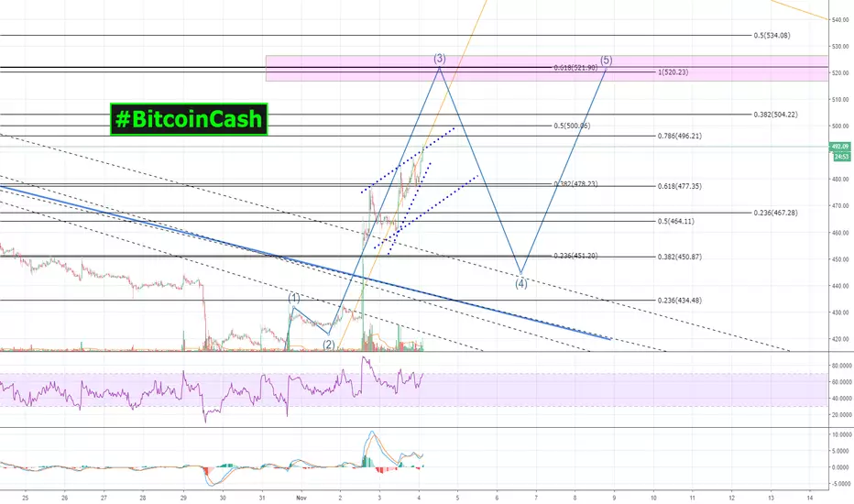The height and width of the screenshot is (504, 854).
Task: Click 80.0000 on the RSI scale
Action: [841, 367]
